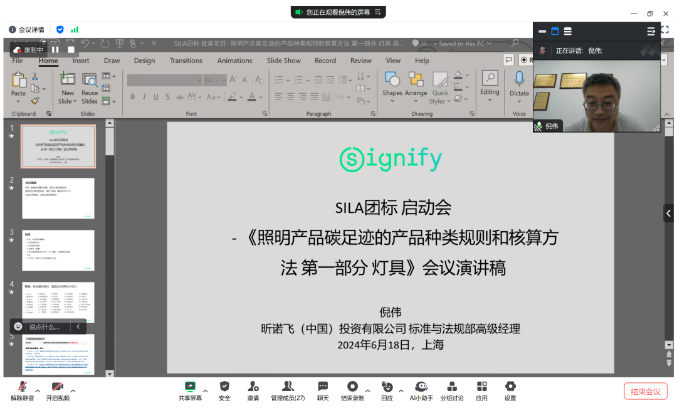Open the File menu in PowerPoint

[17, 61]
